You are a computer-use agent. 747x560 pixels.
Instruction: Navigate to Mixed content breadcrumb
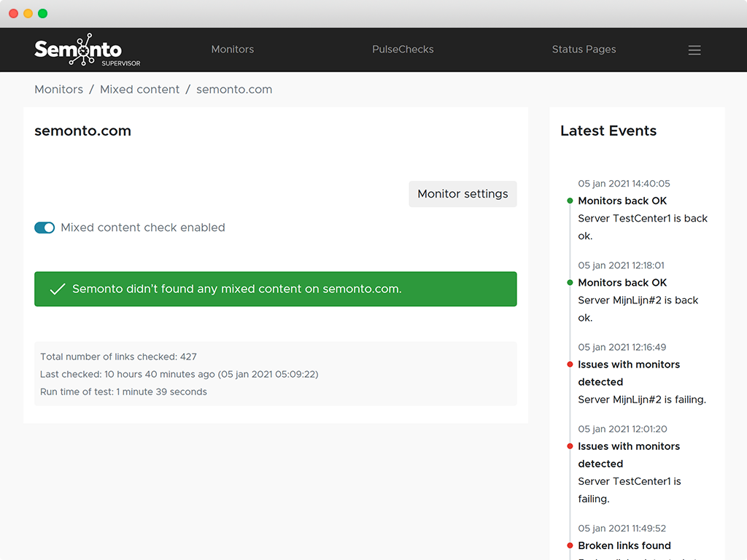pos(139,90)
